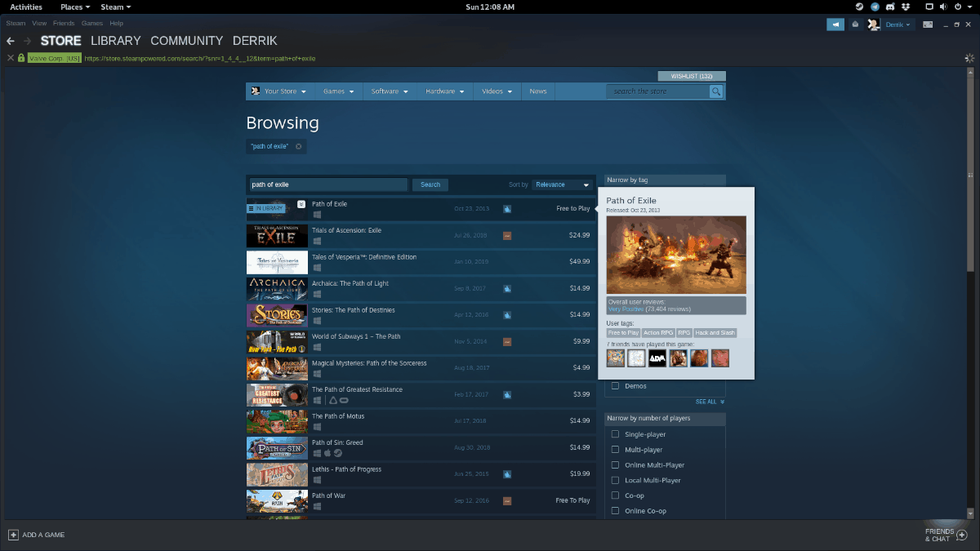This screenshot has width=980, height=551.
Task: Open the Wishlist (132) button
Action: [x=692, y=76]
